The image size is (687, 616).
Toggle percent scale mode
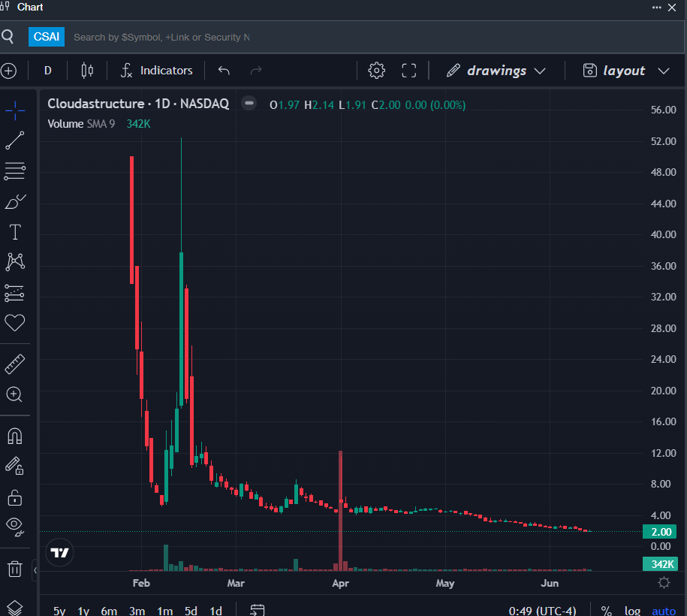(x=607, y=610)
